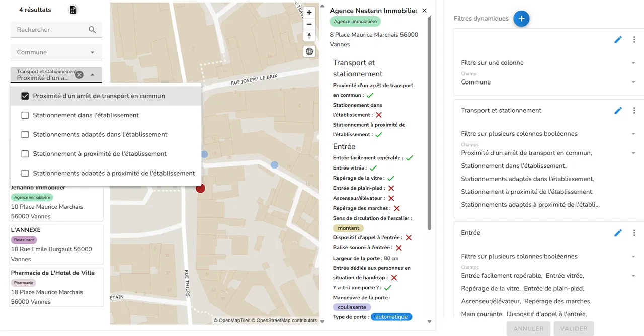Zoom out on the map
The height and width of the screenshot is (336, 644).
coord(309,24)
